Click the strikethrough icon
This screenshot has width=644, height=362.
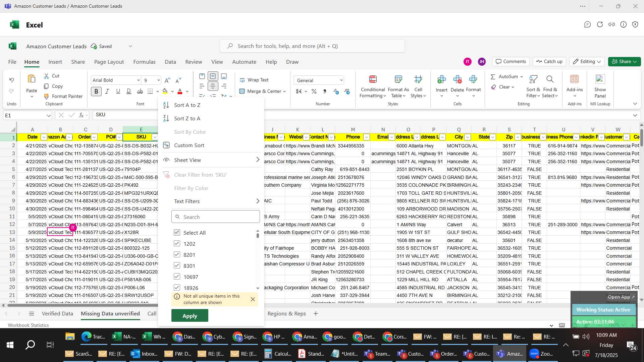point(140,91)
